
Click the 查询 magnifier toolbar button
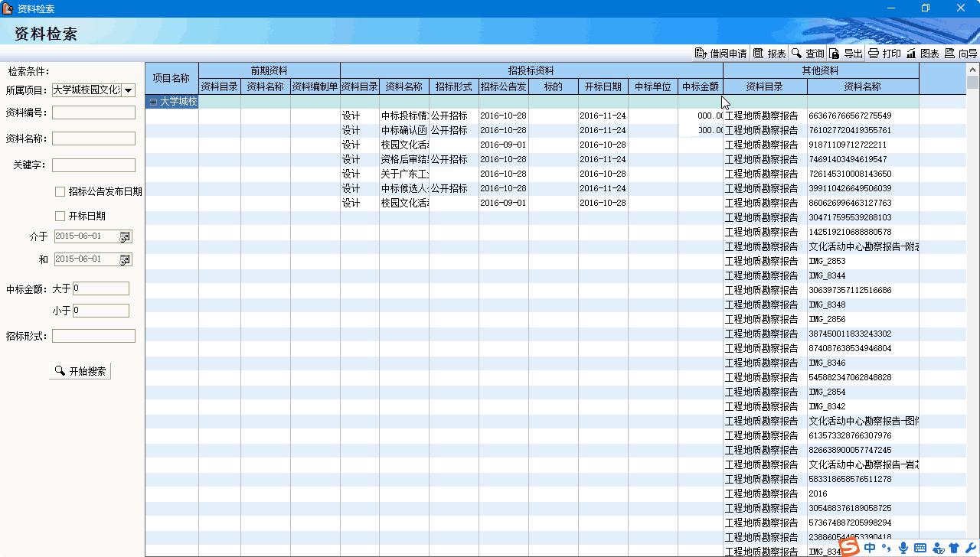[x=807, y=54]
